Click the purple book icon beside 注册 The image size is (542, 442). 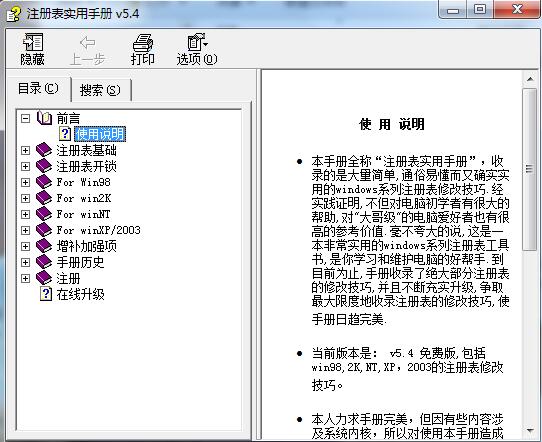[x=44, y=278]
